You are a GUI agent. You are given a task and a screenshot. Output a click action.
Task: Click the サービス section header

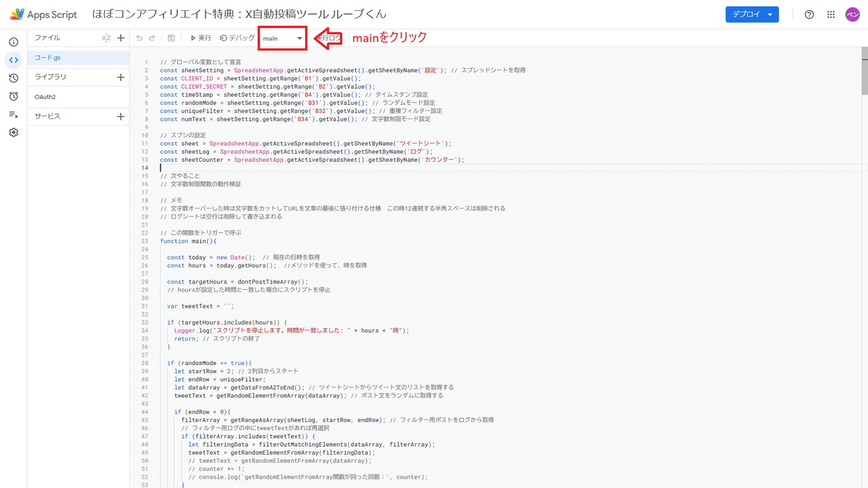(48, 116)
